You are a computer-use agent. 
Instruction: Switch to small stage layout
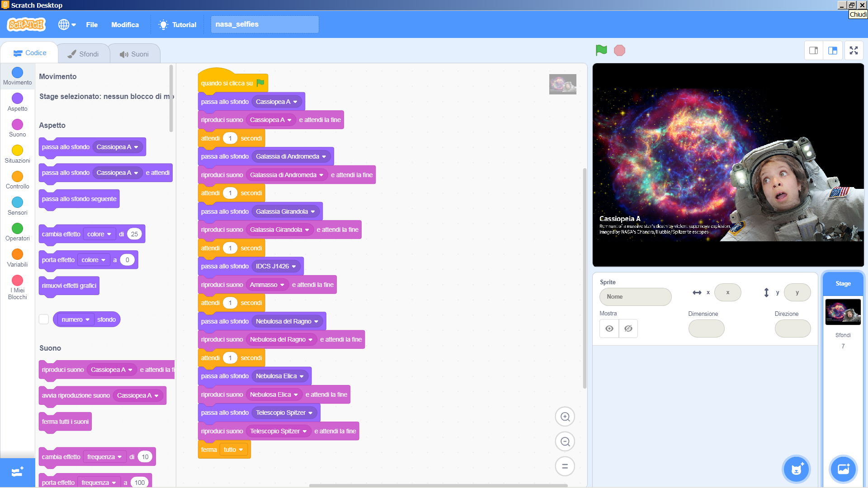[x=814, y=51]
